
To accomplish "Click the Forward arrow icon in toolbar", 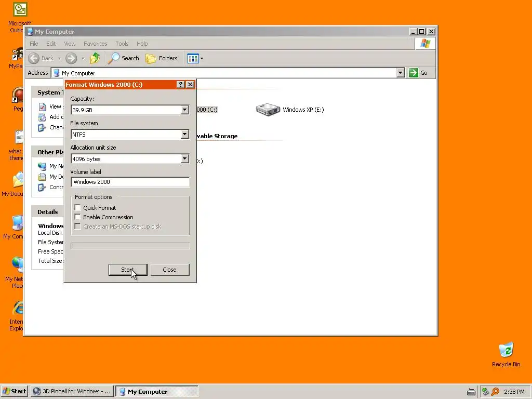I will [x=71, y=58].
